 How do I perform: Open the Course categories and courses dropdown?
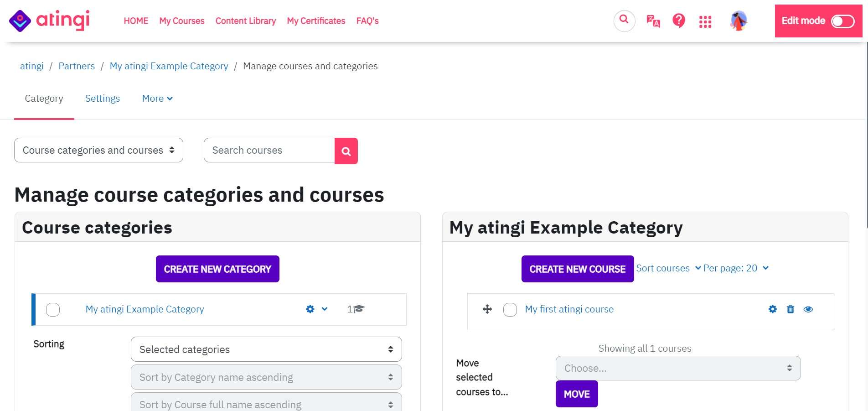(98, 150)
